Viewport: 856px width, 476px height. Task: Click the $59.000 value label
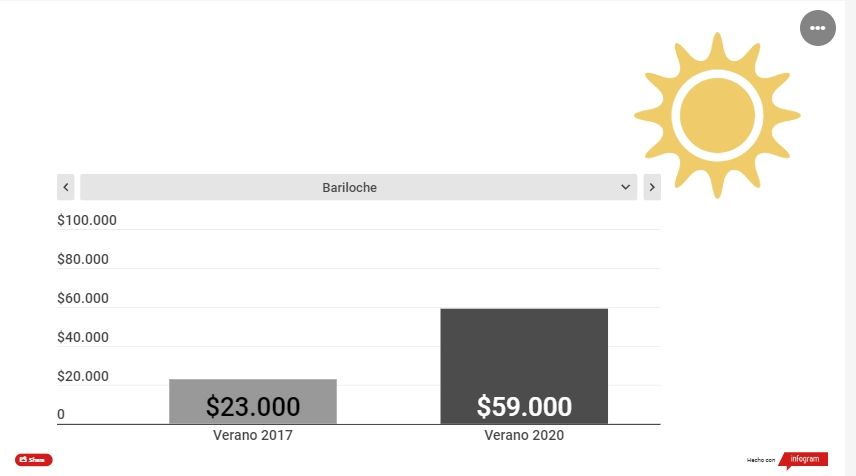[524, 407]
